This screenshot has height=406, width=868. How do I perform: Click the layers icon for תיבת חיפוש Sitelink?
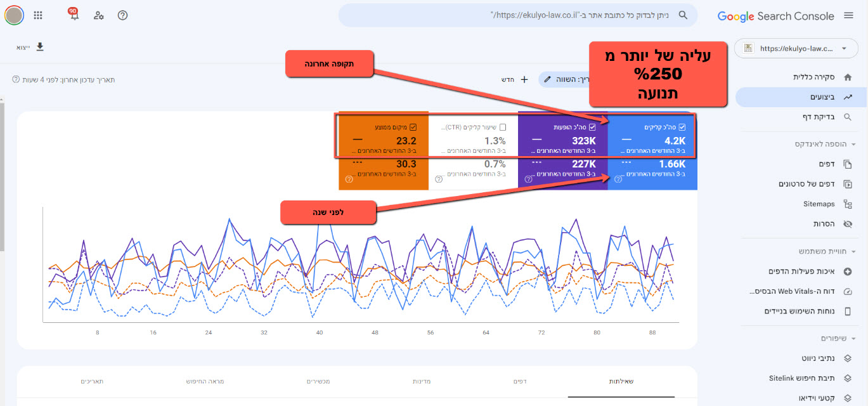pos(848,378)
